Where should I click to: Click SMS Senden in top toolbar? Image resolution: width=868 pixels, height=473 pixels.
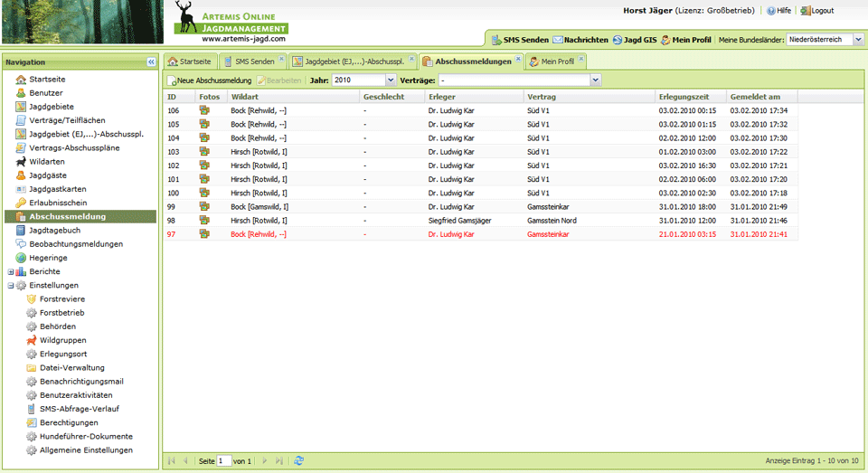coord(520,40)
